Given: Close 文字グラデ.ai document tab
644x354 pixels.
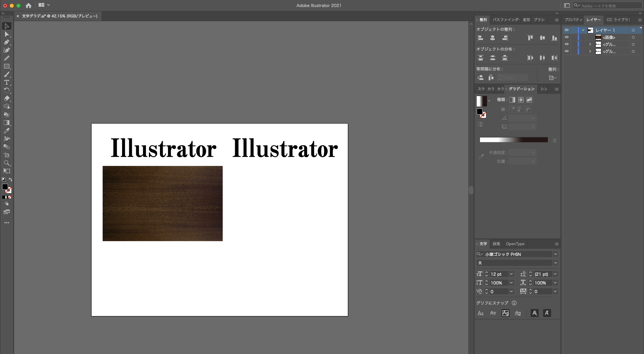Looking at the screenshot, I should tap(18, 16).
